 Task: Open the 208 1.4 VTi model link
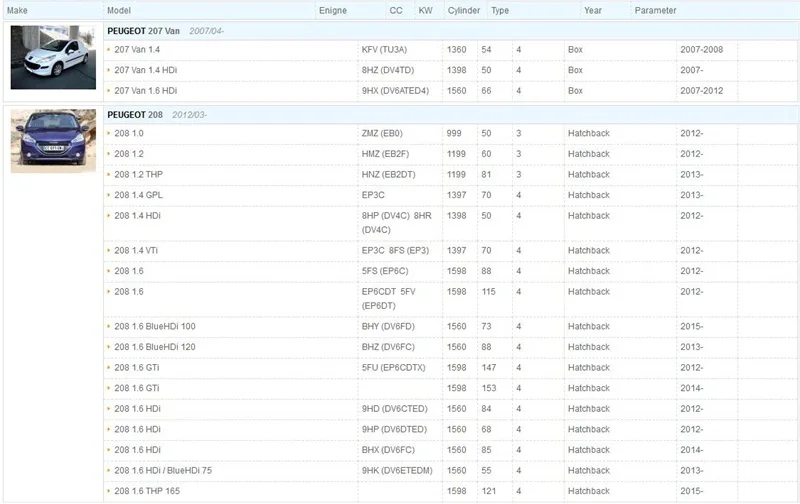(136, 250)
